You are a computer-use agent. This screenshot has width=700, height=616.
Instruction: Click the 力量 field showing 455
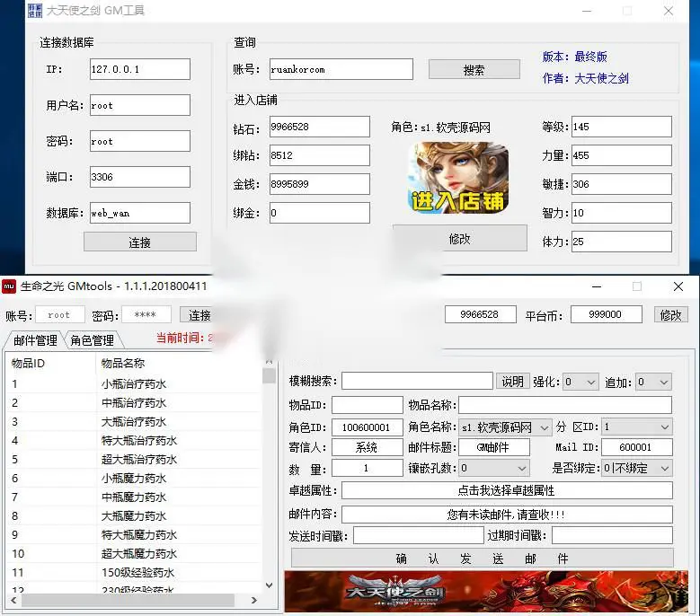[622, 155]
